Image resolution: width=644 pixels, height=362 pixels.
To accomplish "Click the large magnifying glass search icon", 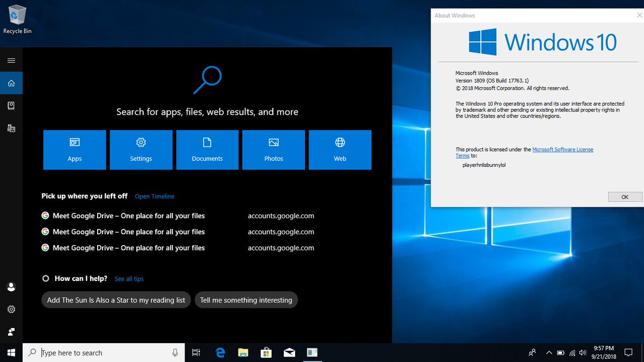I will [x=207, y=80].
